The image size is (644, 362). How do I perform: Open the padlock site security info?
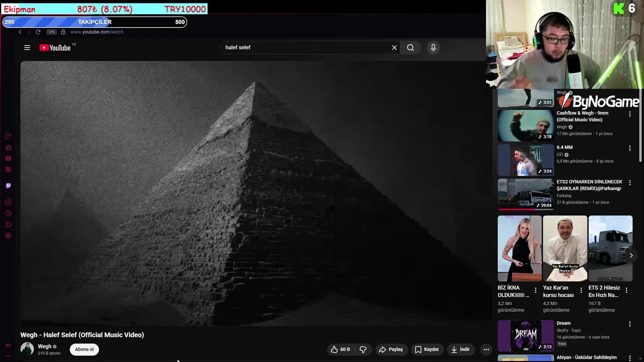[63, 32]
